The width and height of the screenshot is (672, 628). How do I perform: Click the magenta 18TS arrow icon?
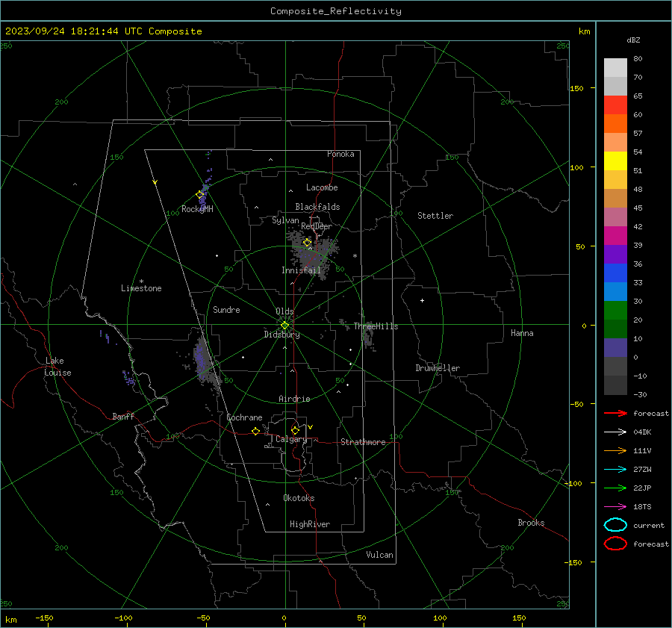[x=615, y=507]
